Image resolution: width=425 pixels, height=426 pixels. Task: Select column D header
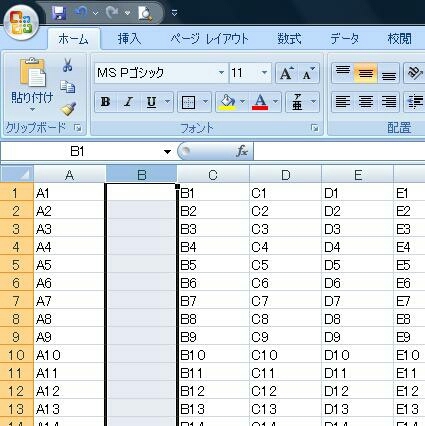pos(286,174)
